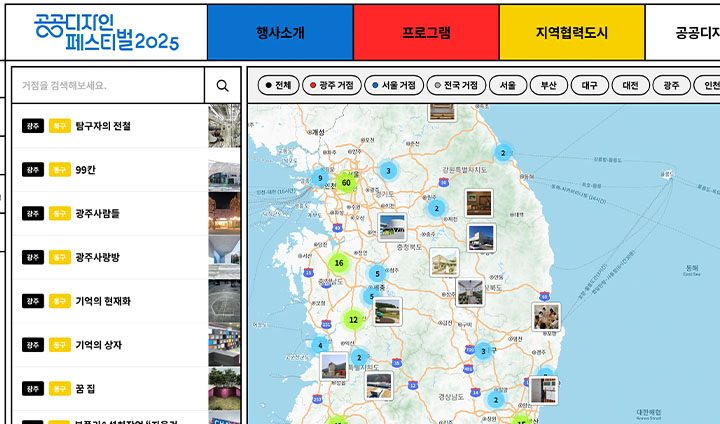Open the 광주사람들 list entry
This screenshot has height=424, width=720.
(126, 213)
